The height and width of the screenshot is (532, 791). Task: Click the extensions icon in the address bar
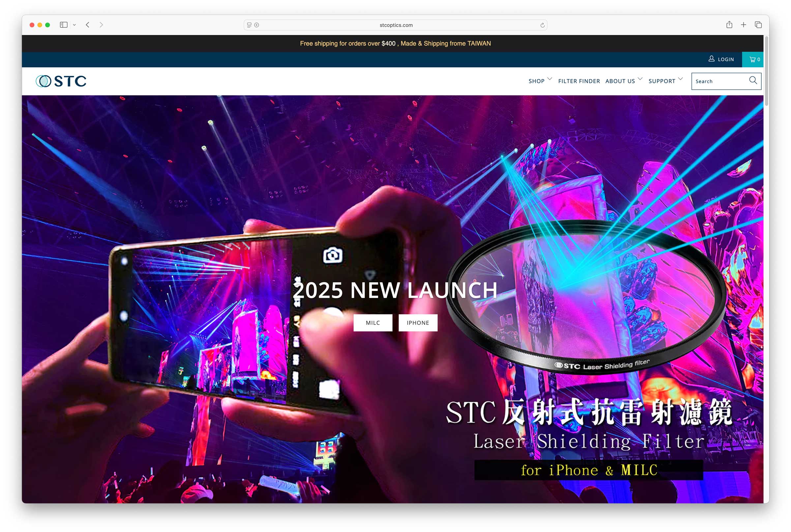pos(257,25)
